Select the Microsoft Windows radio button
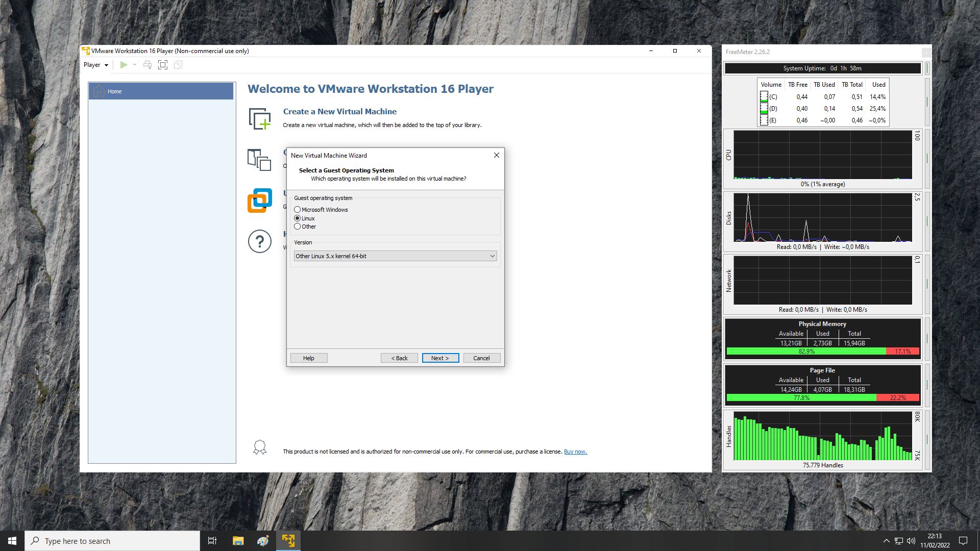Screen dimensions: 980x551 (x=297, y=210)
